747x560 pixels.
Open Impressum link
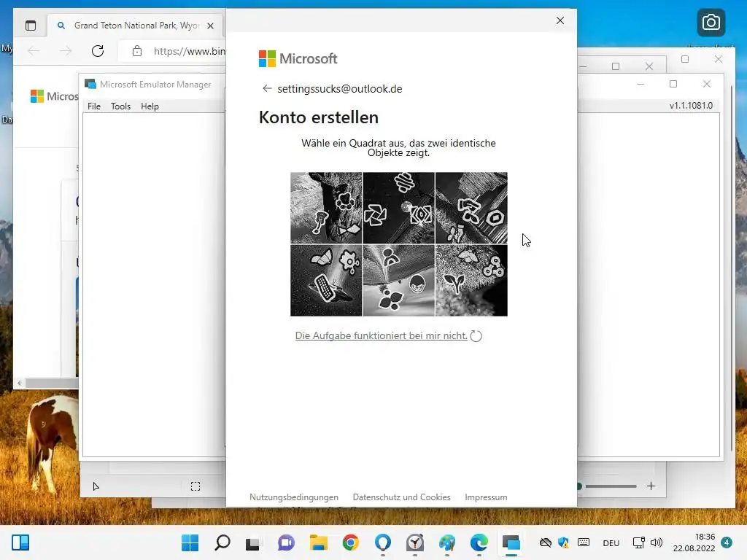pyautogui.click(x=486, y=497)
